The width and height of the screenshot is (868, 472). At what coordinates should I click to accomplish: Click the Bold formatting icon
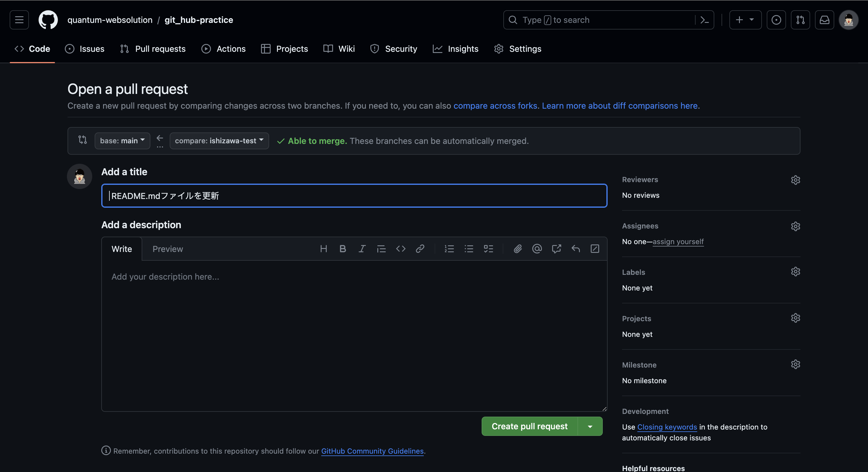(343, 249)
